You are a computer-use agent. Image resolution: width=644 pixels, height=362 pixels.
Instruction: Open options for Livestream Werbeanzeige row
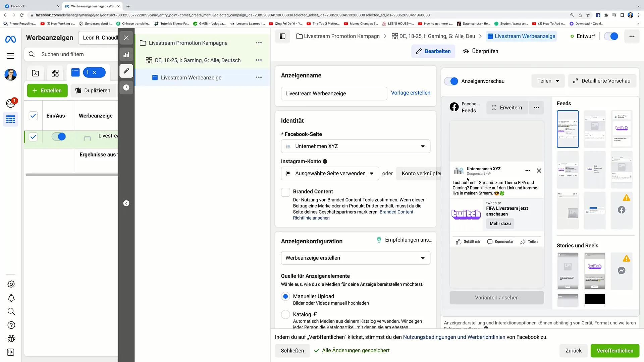click(259, 77)
